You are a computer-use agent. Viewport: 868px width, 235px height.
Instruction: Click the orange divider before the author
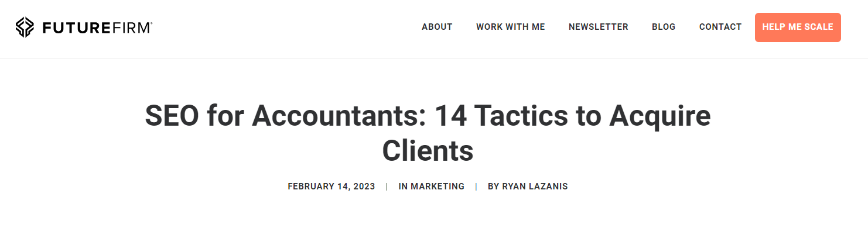click(x=476, y=186)
